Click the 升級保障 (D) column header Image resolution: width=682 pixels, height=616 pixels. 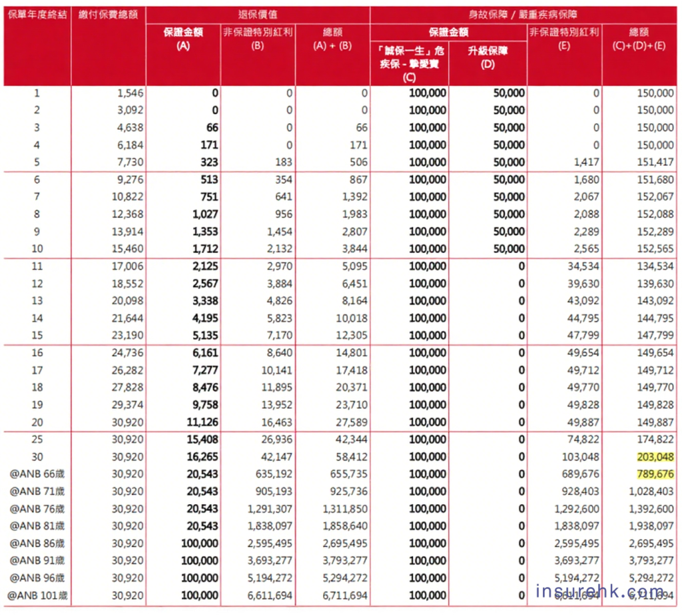tap(488, 57)
